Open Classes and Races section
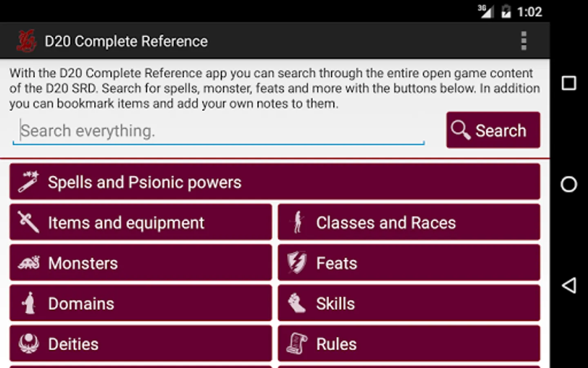588x368 pixels. click(x=409, y=222)
